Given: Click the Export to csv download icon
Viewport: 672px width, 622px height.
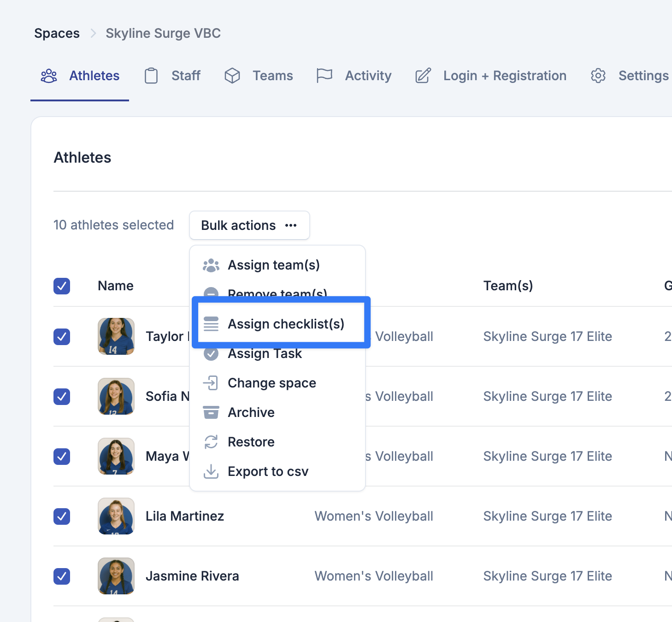Looking at the screenshot, I should click(211, 471).
